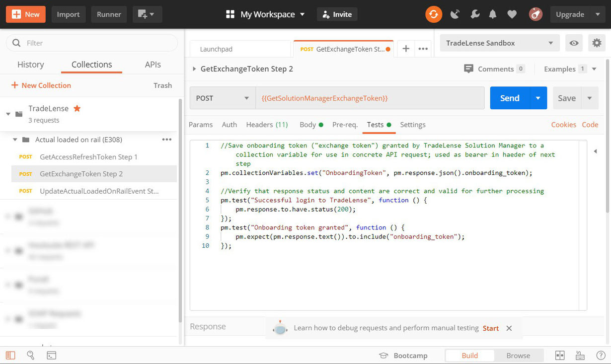Viewport: 611px width, 364px height.
Task: Go to the Params tab
Action: pyautogui.click(x=201, y=125)
